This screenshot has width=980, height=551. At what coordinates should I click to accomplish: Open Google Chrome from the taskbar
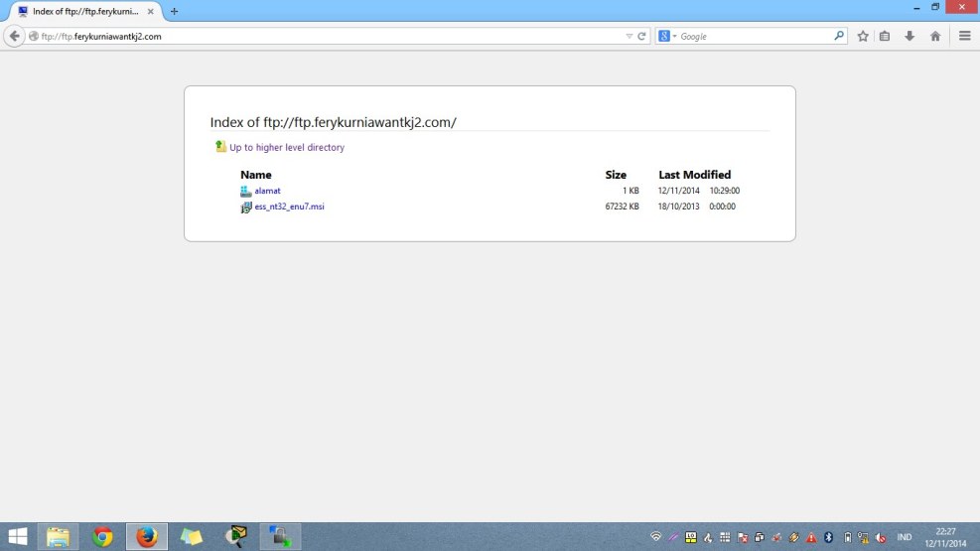pos(102,537)
